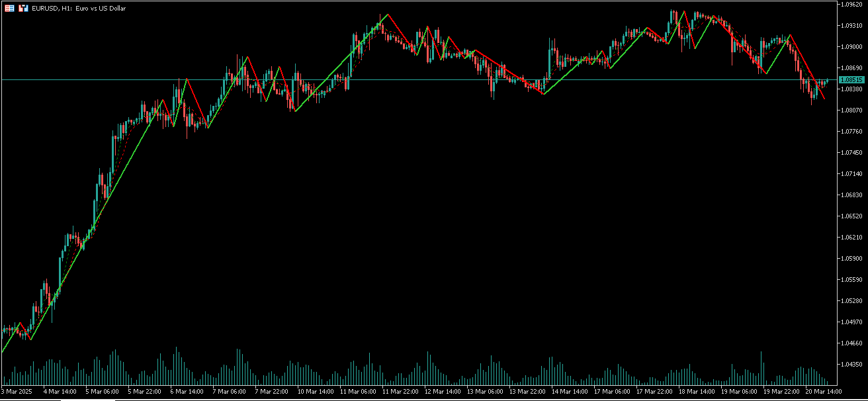
Task: Click the 1.08380 price scale value
Action: pyautogui.click(x=850, y=87)
